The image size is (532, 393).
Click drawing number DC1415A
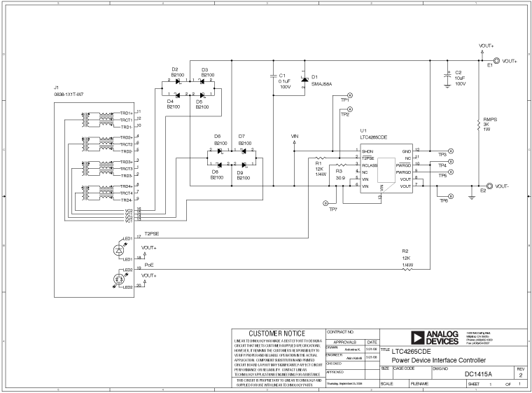click(478, 374)
